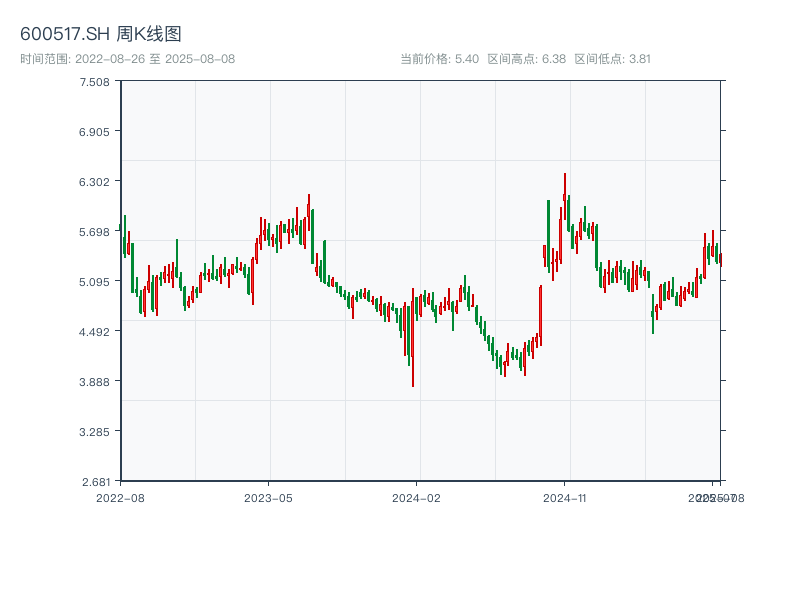The height and width of the screenshot is (600, 800).
Task: Click the 当前价格 5.40 label
Action: (x=439, y=59)
